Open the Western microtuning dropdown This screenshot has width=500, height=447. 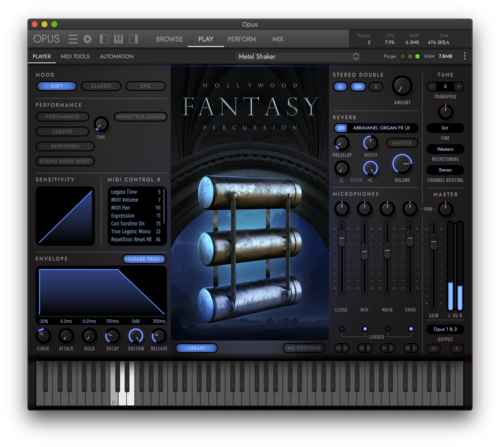click(x=445, y=149)
